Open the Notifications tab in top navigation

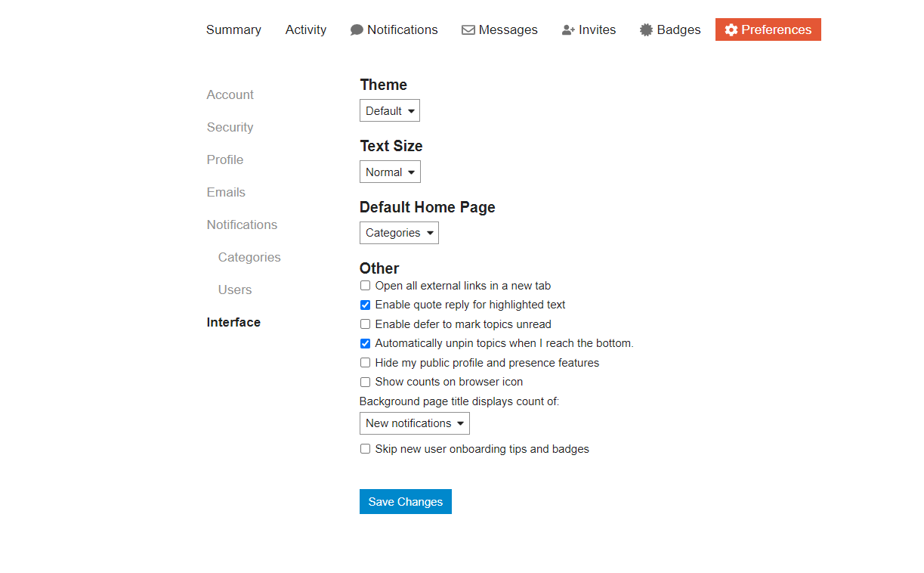[394, 29]
